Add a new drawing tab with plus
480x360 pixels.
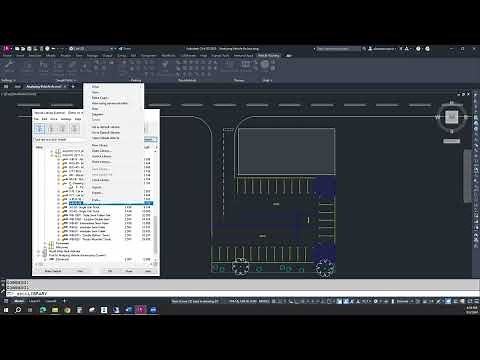coord(73,86)
